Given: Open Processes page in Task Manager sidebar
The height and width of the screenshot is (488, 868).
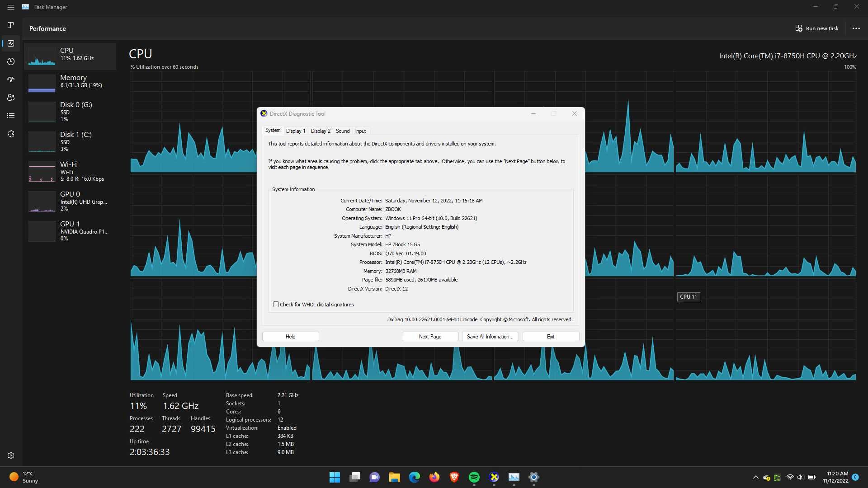Looking at the screenshot, I should pyautogui.click(x=11, y=25).
